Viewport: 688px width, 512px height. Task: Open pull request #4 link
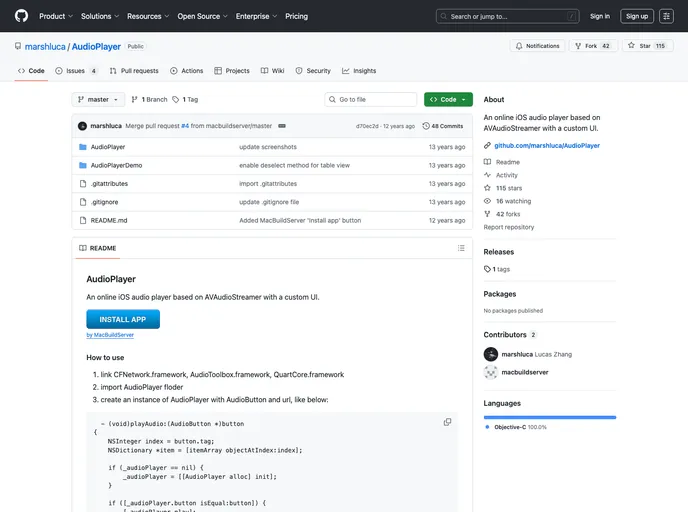pos(185,126)
